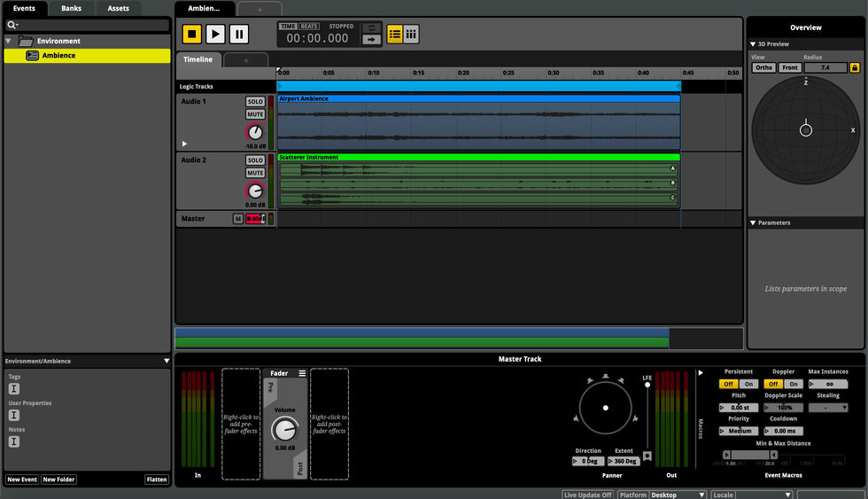Click the top center speaker icon on panner
The width and height of the screenshot is (868, 499).
pyautogui.click(x=606, y=377)
